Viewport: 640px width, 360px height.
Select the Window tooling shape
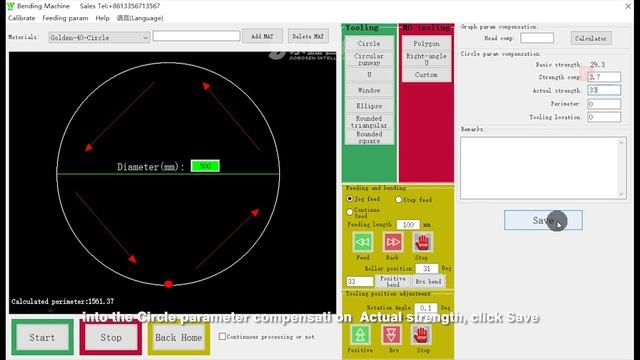click(369, 90)
